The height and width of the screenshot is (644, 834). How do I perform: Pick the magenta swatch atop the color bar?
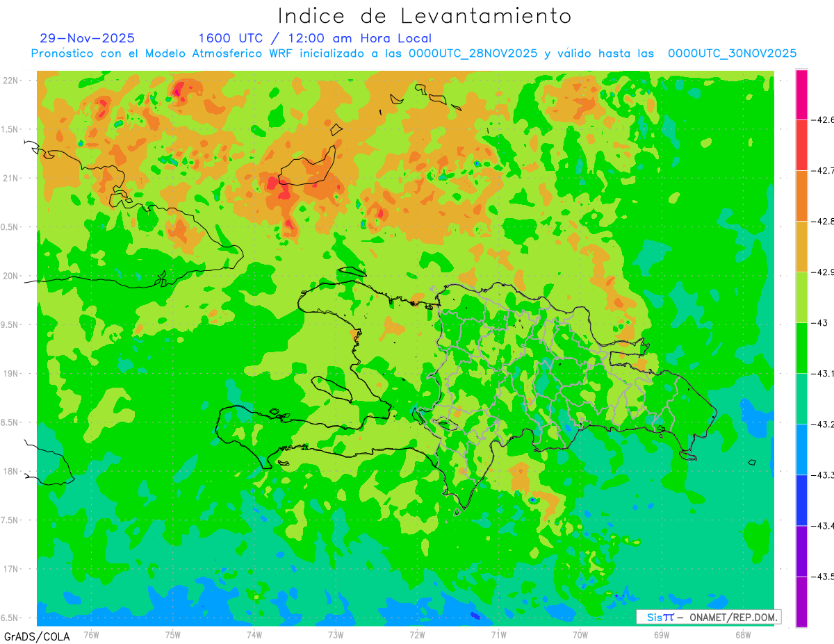coord(801,94)
